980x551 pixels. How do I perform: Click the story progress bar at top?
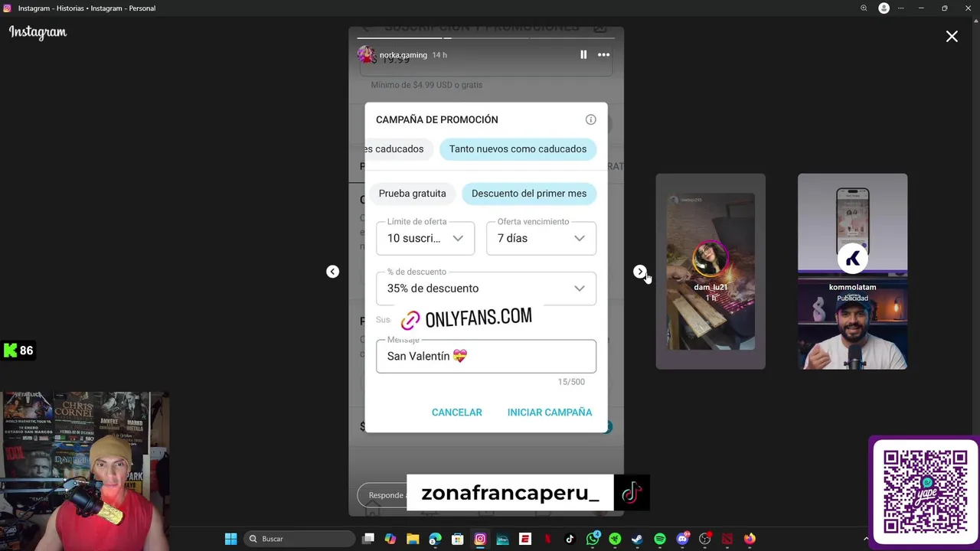click(486, 37)
